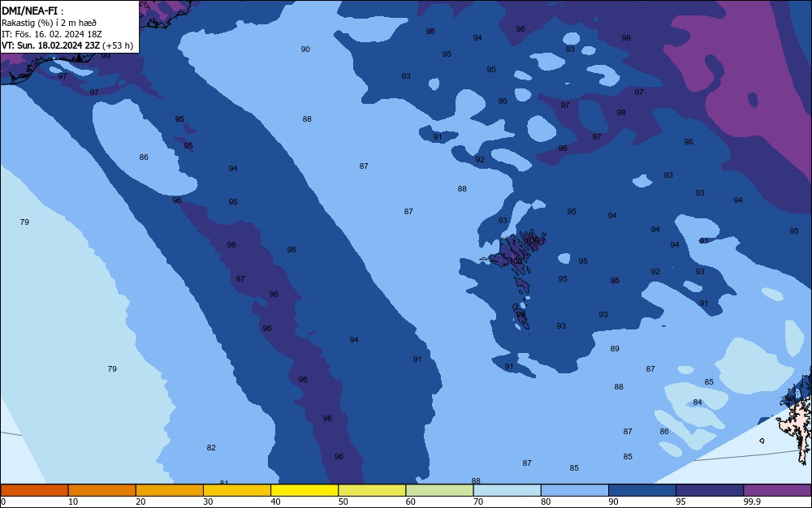This screenshot has width=812, height=508.
Task: Click the '0' legend scale label
Action: coord(3,502)
